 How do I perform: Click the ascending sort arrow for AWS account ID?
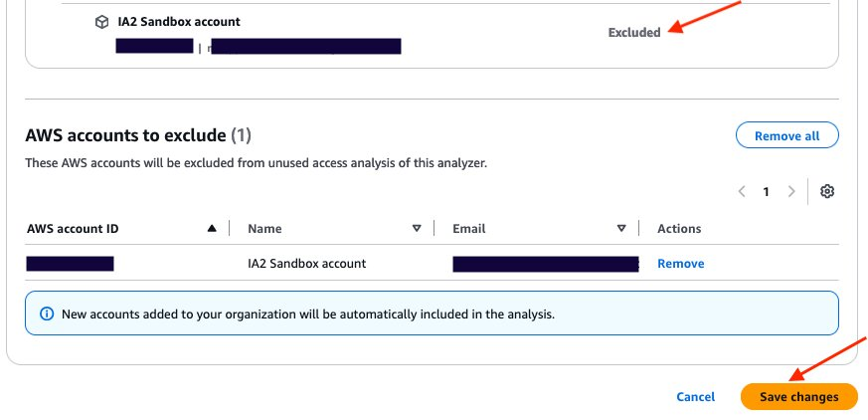pyautogui.click(x=212, y=229)
